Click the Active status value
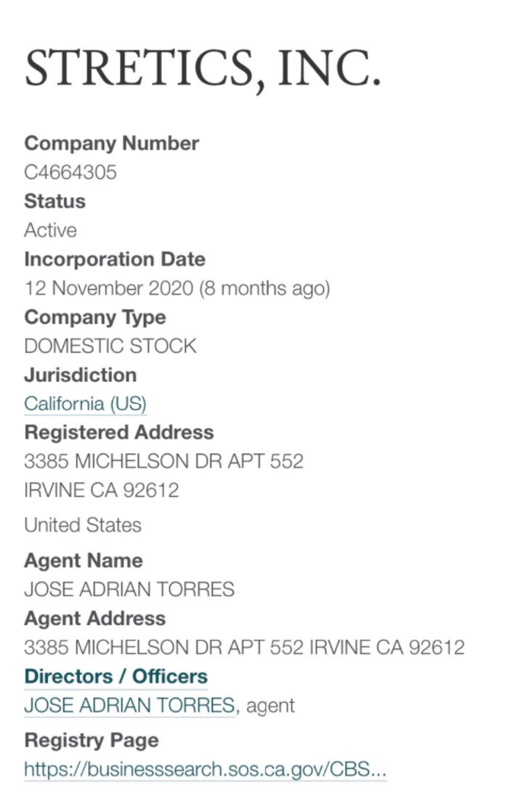532x810 pixels. point(51,230)
